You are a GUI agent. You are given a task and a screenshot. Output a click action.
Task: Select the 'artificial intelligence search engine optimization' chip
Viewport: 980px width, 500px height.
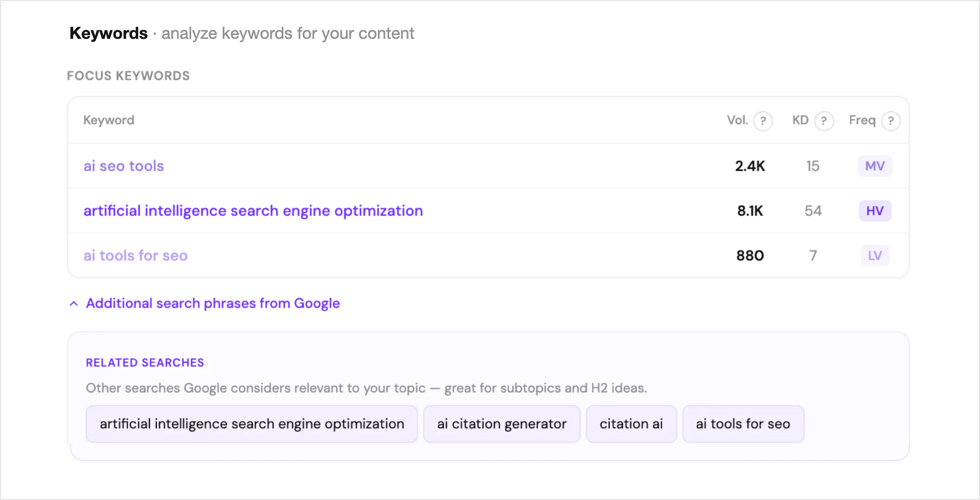(252, 424)
